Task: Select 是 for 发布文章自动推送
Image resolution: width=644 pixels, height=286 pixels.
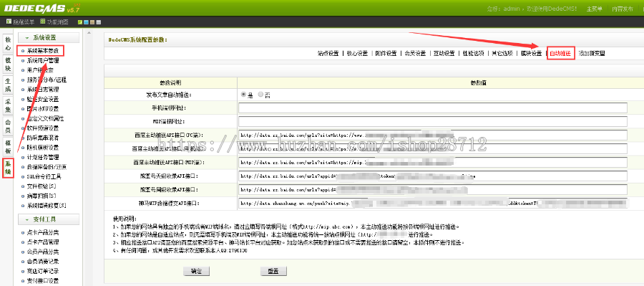Action: point(243,94)
